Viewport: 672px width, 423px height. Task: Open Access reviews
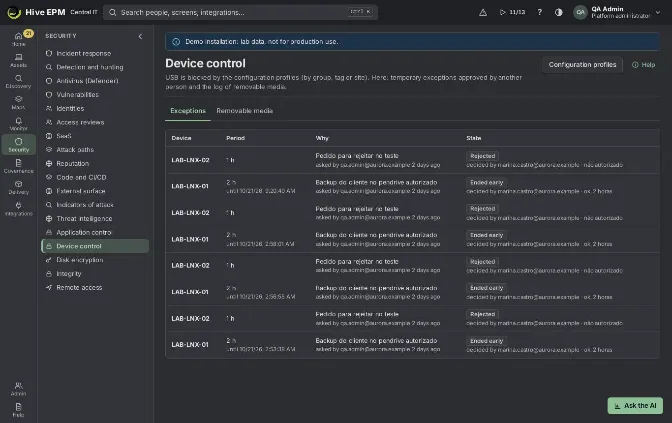(95, 122)
